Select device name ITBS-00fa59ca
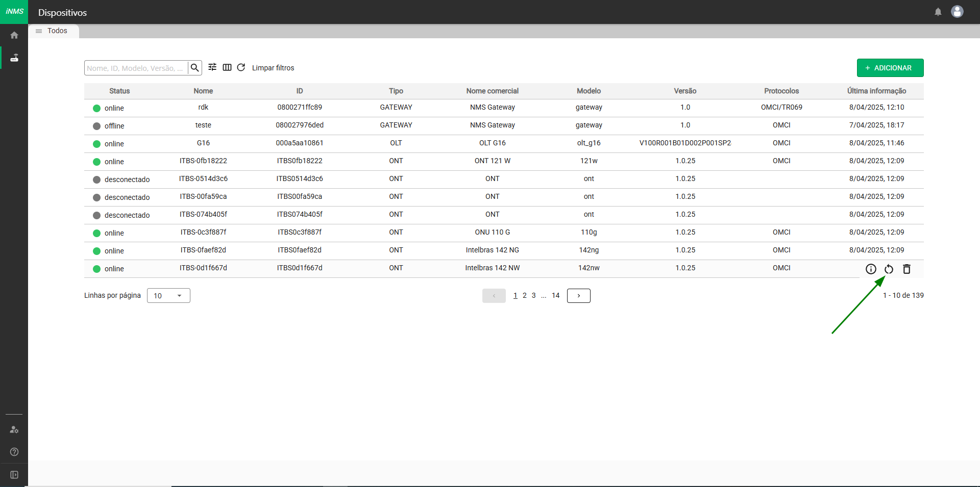 [203, 196]
